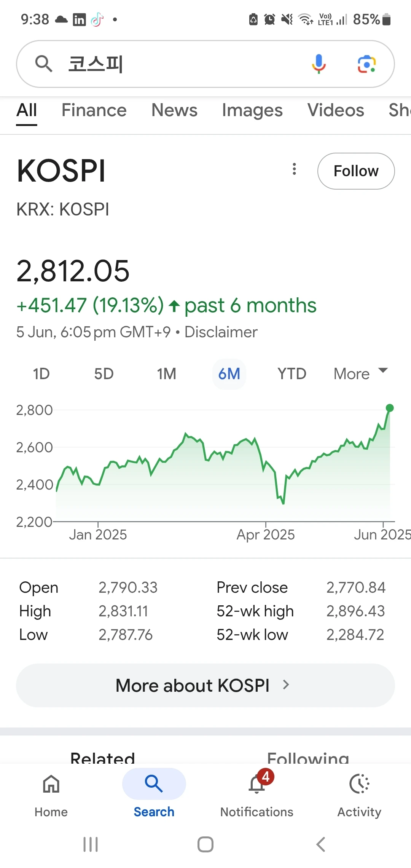
Task: Select the 1M chart range
Action: pyautogui.click(x=167, y=374)
